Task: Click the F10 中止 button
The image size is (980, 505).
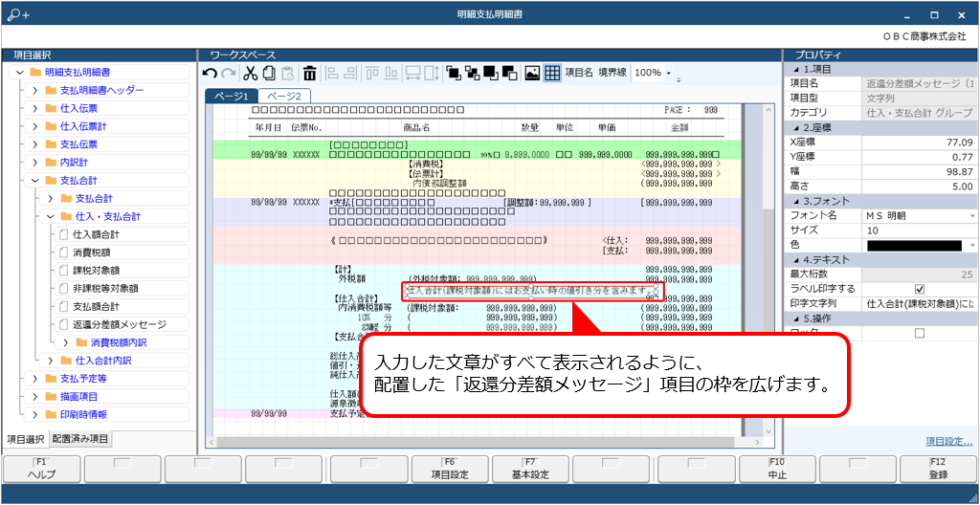Action: pos(777,469)
